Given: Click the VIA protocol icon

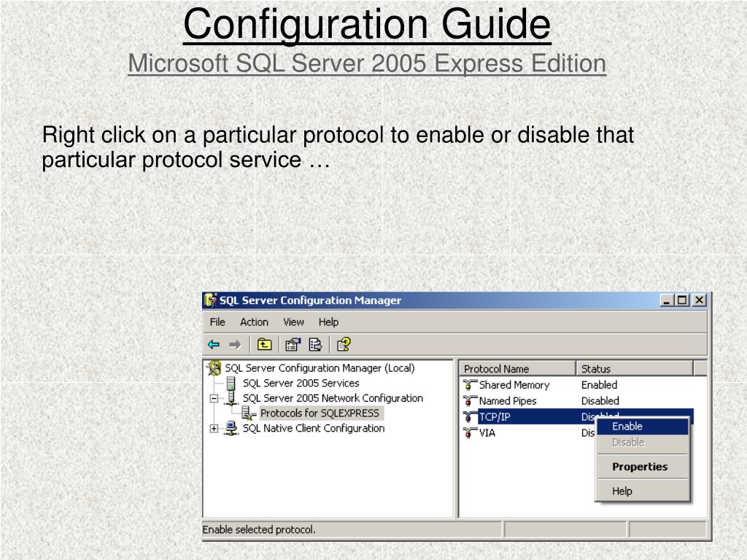Looking at the screenshot, I should pyautogui.click(x=471, y=433).
